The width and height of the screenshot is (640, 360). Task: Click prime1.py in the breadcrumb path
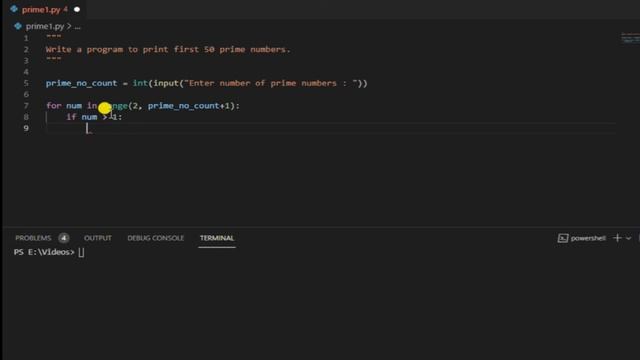pos(45,26)
